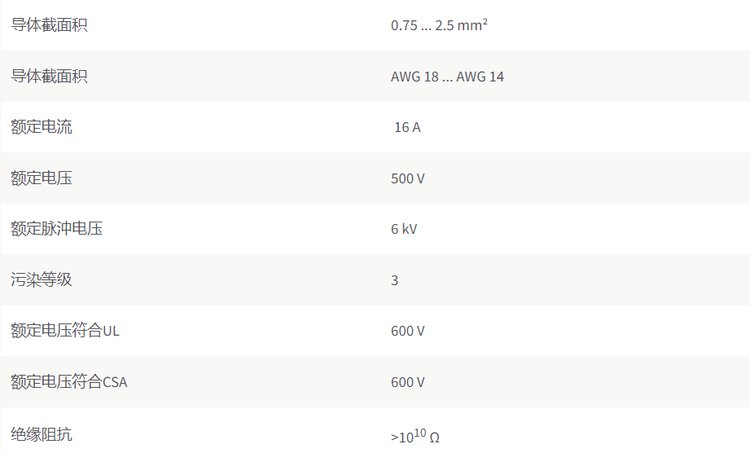Click the 导体截面积 label beside the mm² value
The image size is (750, 453).
[x=49, y=24]
